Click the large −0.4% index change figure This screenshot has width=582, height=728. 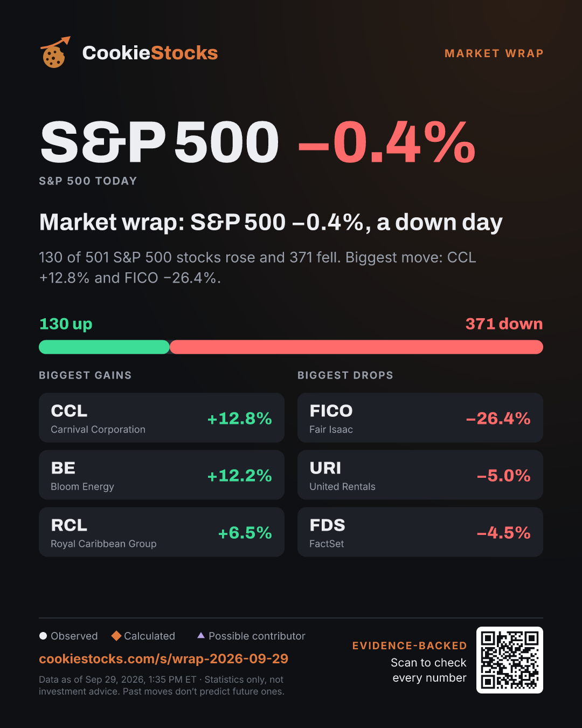tap(387, 142)
